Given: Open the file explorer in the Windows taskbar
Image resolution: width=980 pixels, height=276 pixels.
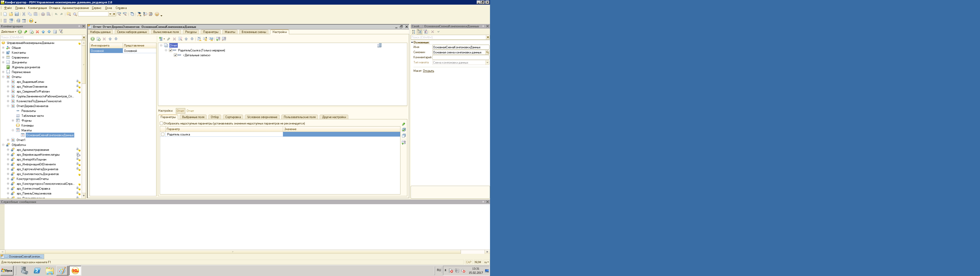Looking at the screenshot, I should [x=50, y=271].
